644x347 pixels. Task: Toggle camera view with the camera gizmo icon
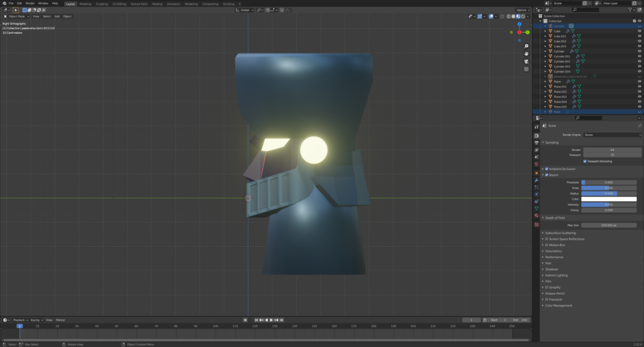(x=526, y=61)
